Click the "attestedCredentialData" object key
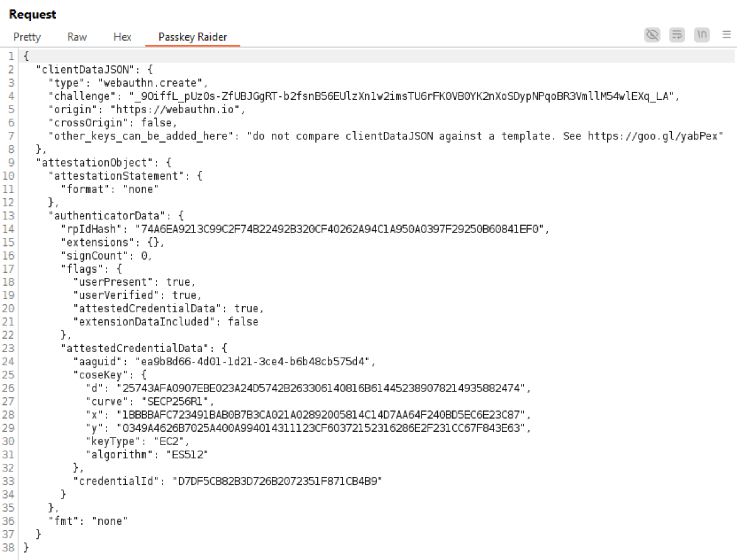 point(138,349)
